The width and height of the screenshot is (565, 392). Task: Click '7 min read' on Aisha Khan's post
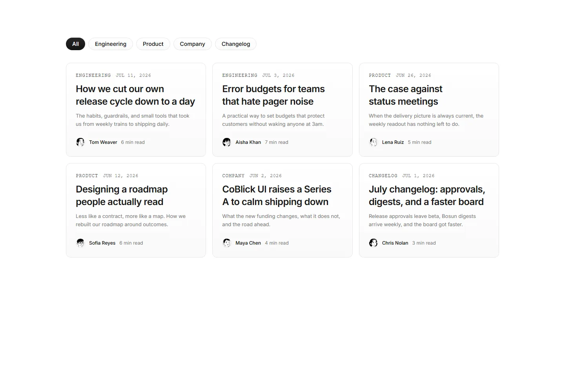click(x=277, y=142)
